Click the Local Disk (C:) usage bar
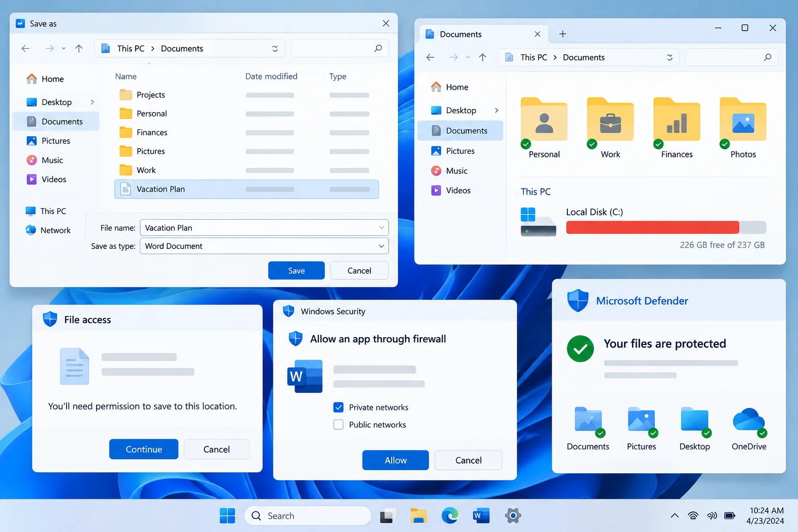Viewport: 798px width, 532px height. coord(666,228)
